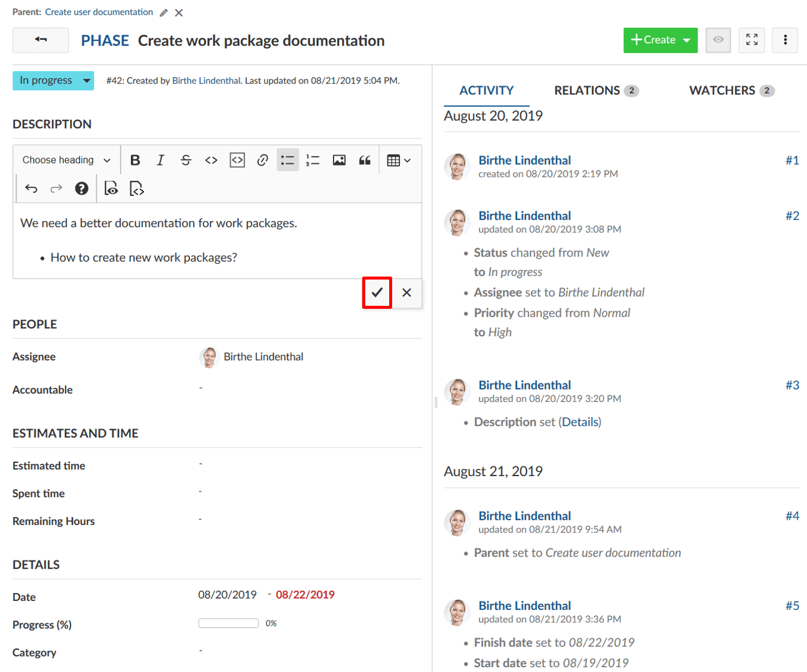Click the Strikethrough icon
Image resolution: width=807 pixels, height=672 pixels.
pyautogui.click(x=186, y=160)
